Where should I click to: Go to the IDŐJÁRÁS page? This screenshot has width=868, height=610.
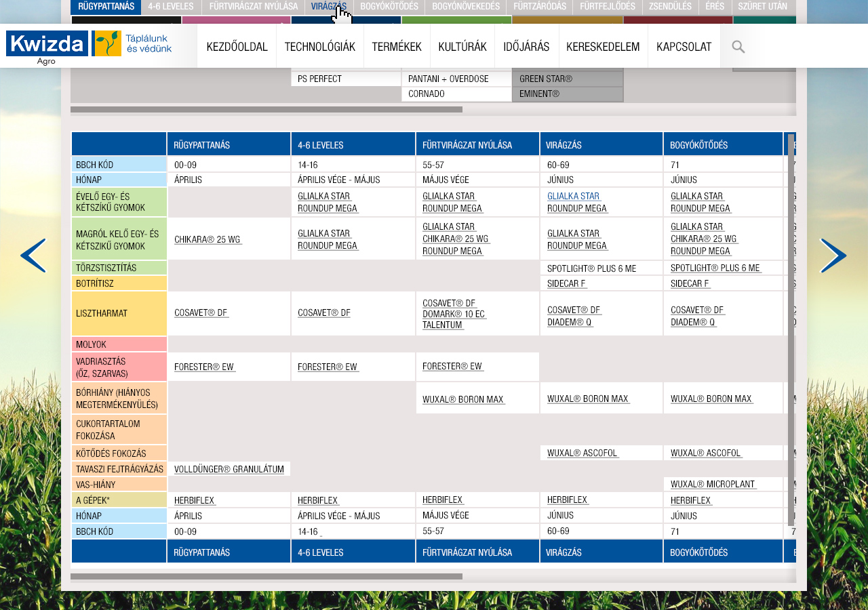click(526, 47)
